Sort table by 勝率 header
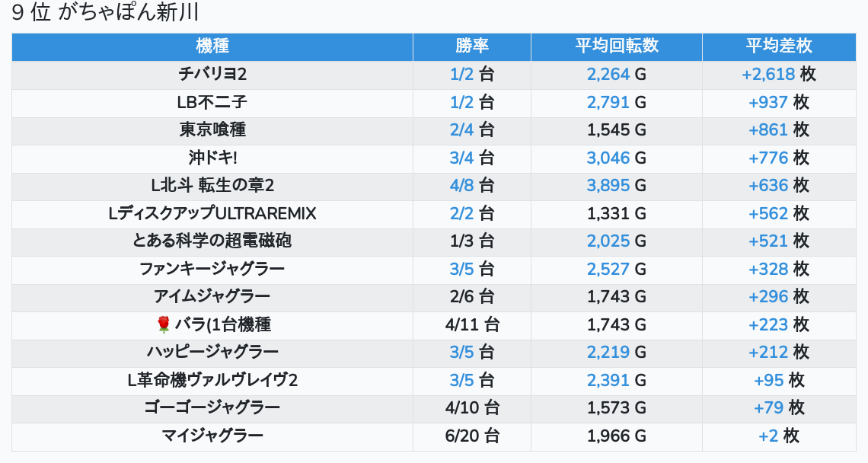This screenshot has width=868, height=463. click(x=472, y=46)
